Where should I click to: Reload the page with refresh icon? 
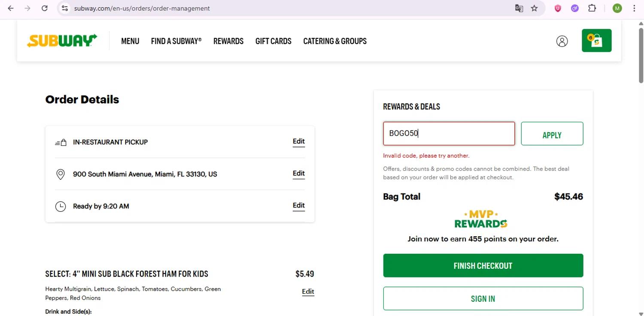pyautogui.click(x=44, y=8)
